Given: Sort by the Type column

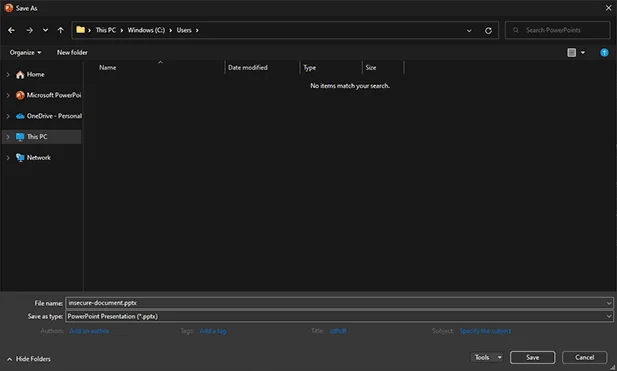Looking at the screenshot, I should point(310,68).
